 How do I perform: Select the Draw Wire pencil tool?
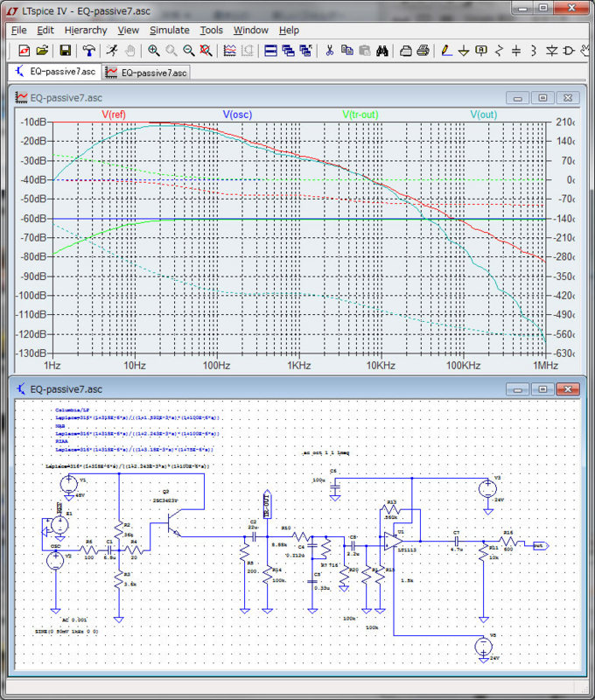[x=446, y=51]
